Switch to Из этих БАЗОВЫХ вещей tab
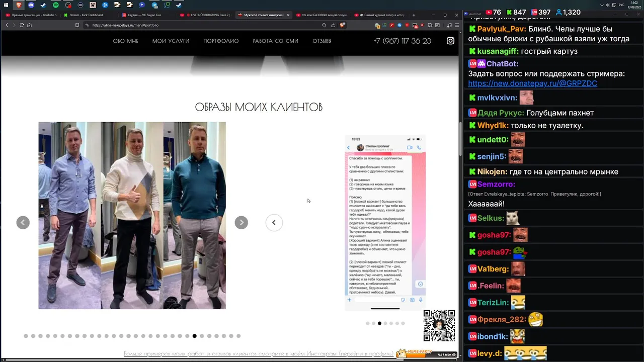The height and width of the screenshot is (362, 644). (x=322, y=15)
